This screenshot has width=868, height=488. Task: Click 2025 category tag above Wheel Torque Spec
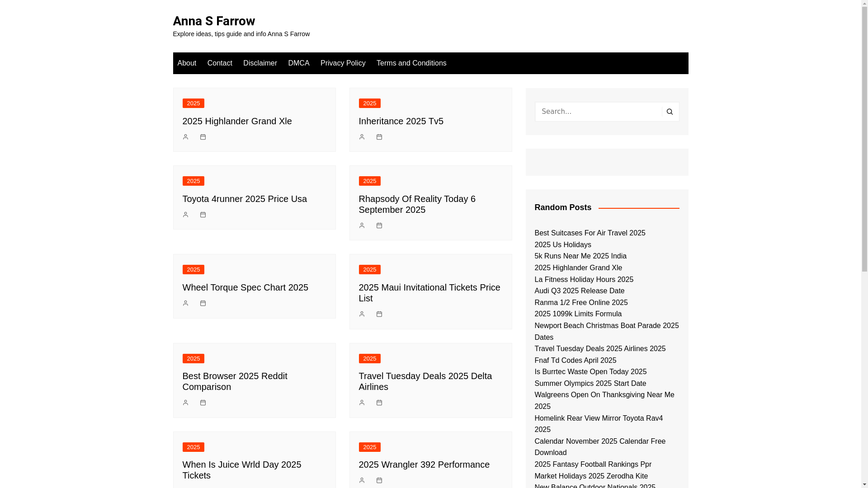[x=193, y=270]
